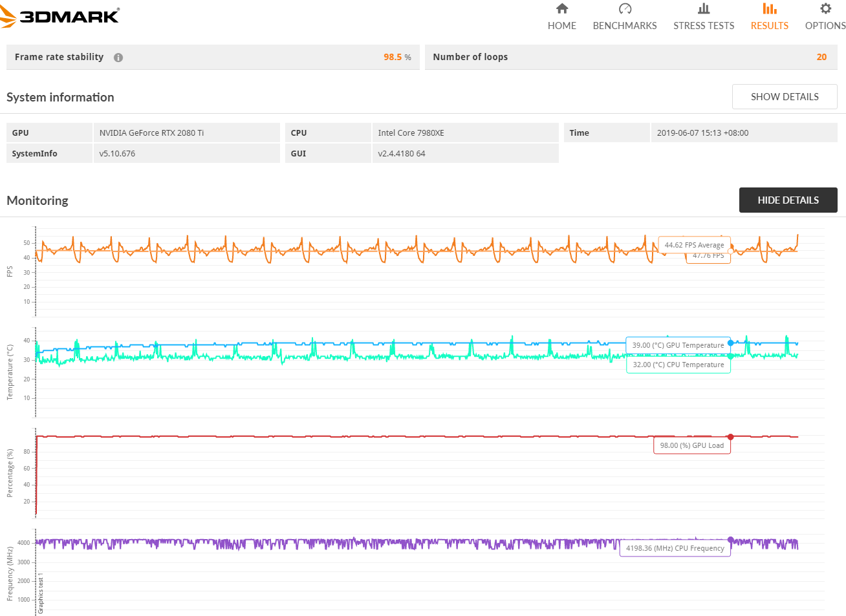846x616 pixels.
Task: Click the 3DMark logo
Action: [60, 16]
